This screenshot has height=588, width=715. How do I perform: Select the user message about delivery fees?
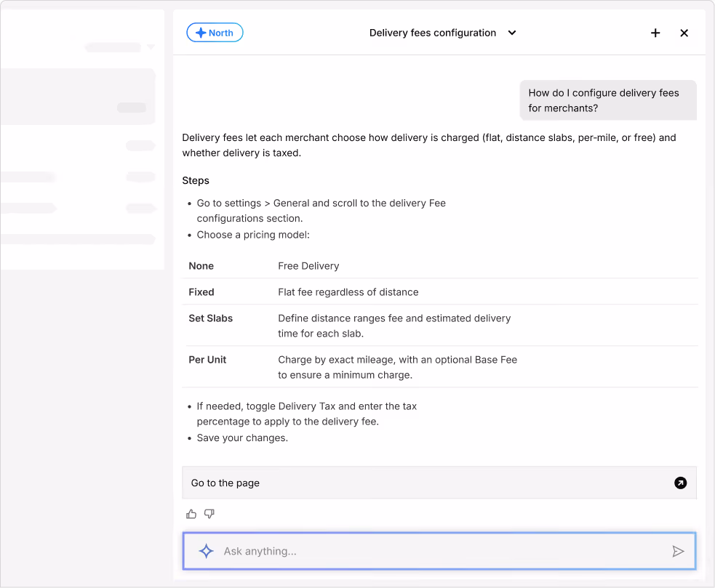(608, 100)
